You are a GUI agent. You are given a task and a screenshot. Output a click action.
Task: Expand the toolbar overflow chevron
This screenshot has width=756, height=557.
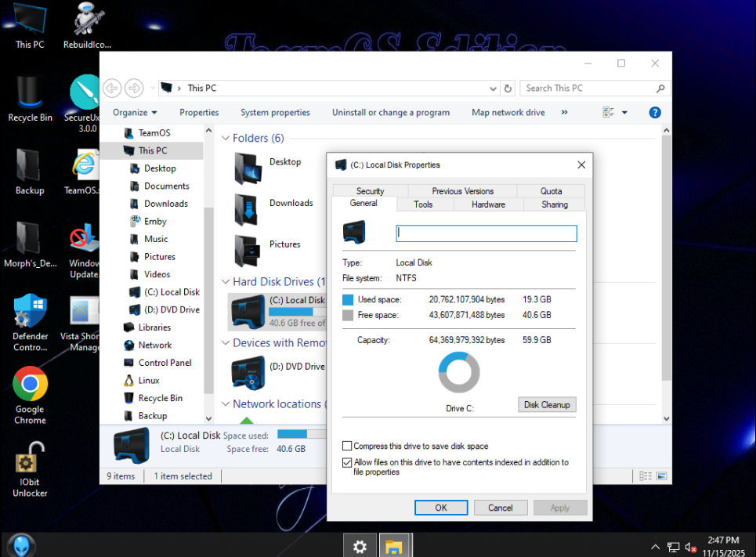pos(564,113)
